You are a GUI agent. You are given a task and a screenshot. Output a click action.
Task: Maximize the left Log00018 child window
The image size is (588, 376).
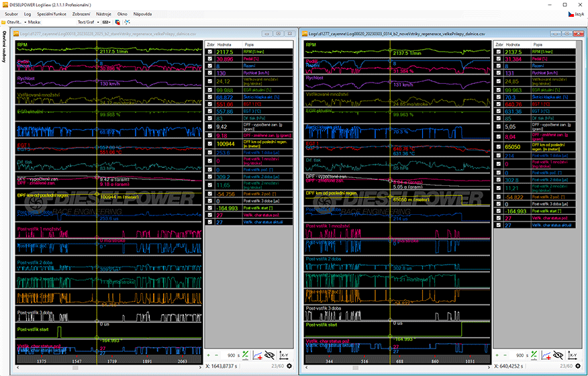[279, 34]
